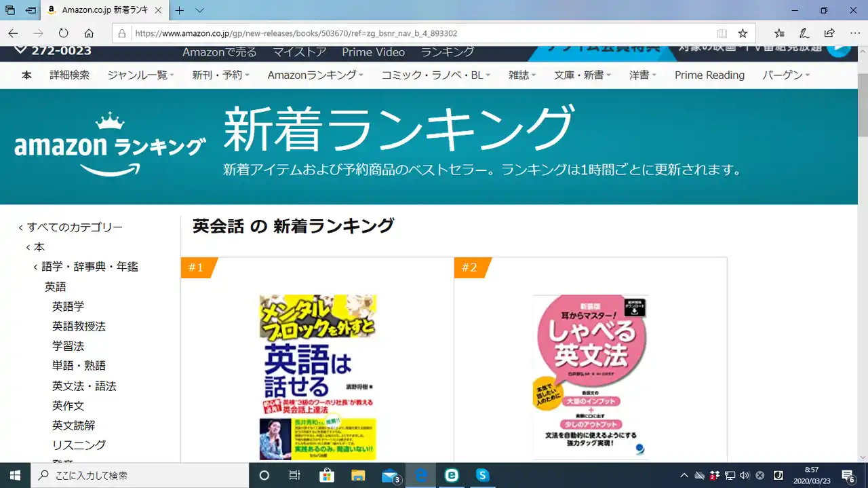Viewport: 868px width, 488px height.
Task: Expand the 洋書 dropdown
Action: (643, 75)
